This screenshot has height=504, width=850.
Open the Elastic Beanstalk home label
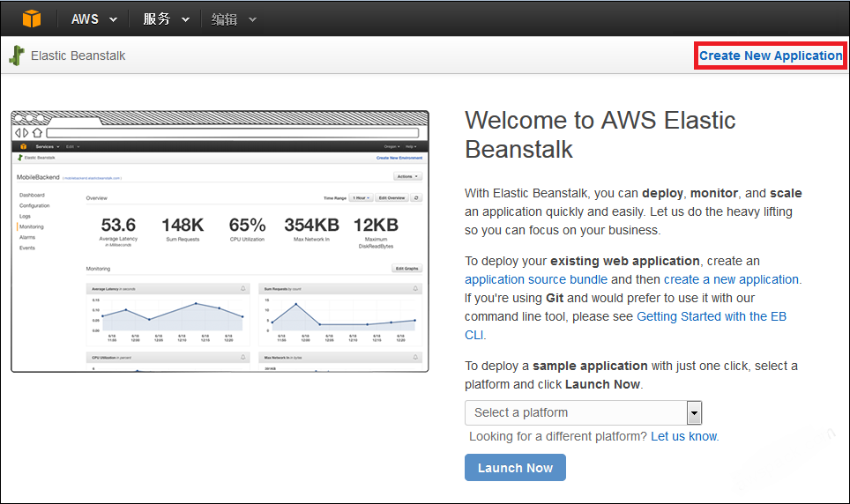coord(78,56)
